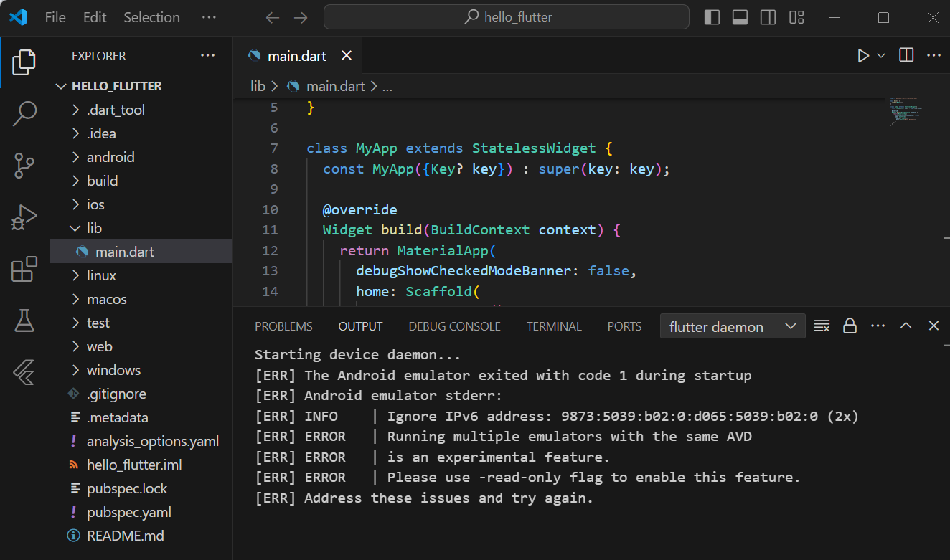The width and height of the screenshot is (950, 560).
Task: Toggle output auto-scroll lock
Action: coord(850,326)
